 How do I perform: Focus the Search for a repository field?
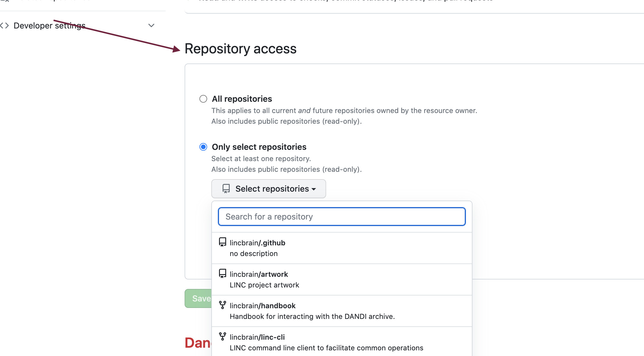[x=342, y=217]
